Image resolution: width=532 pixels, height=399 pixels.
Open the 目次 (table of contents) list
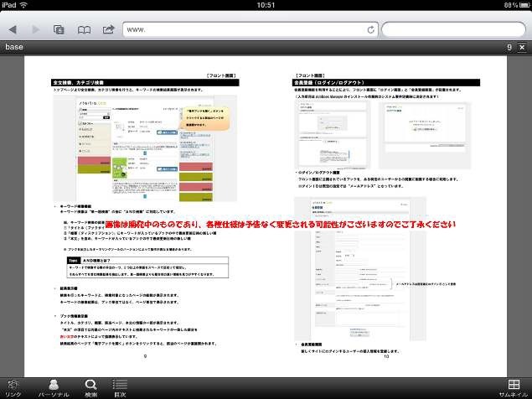click(x=120, y=388)
